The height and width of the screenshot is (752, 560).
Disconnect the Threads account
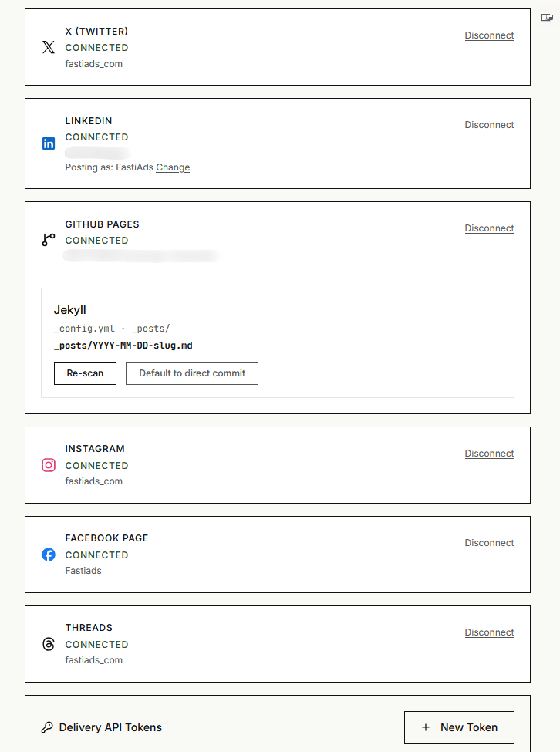point(489,632)
